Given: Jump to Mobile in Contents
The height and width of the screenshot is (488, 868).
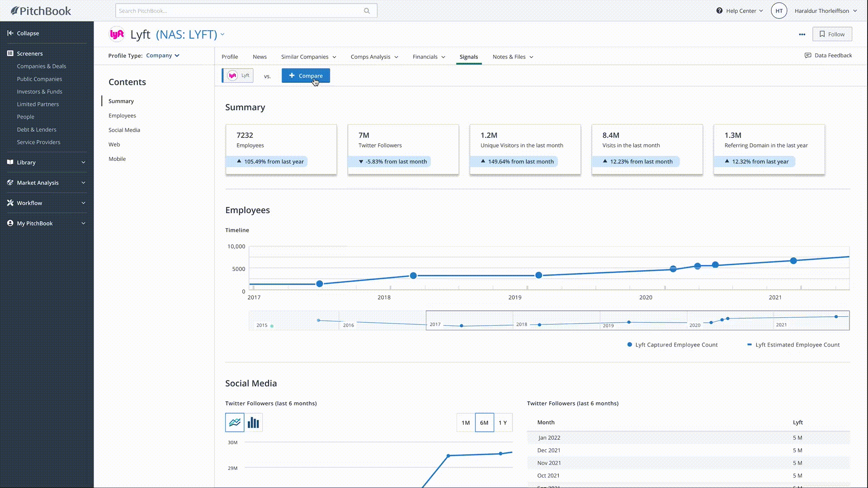Looking at the screenshot, I should coord(117,159).
